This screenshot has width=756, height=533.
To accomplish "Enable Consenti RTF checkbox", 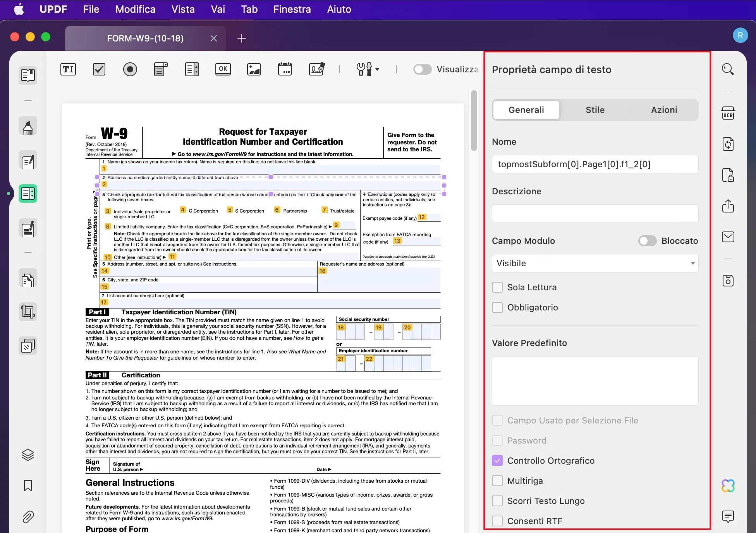I will (497, 521).
